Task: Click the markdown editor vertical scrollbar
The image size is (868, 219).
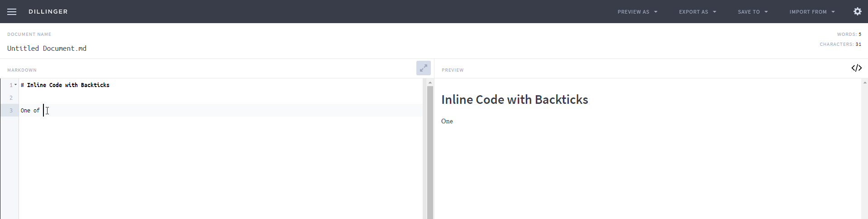Action: (x=430, y=152)
